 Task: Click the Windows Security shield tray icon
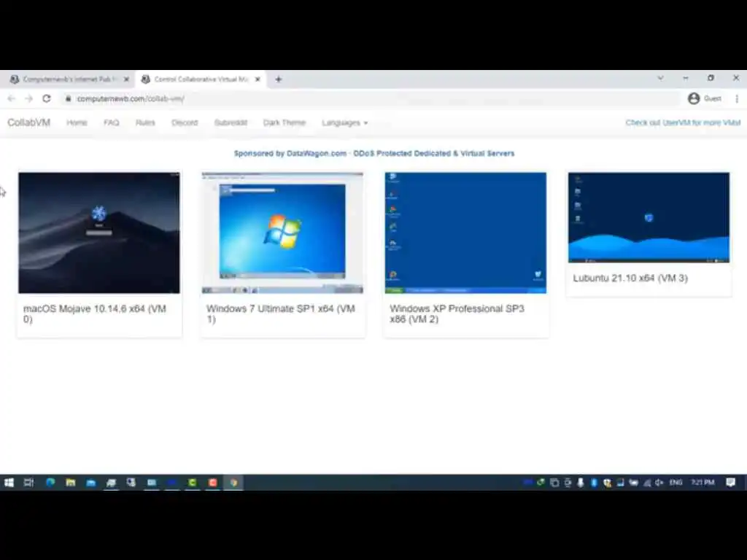607,483
